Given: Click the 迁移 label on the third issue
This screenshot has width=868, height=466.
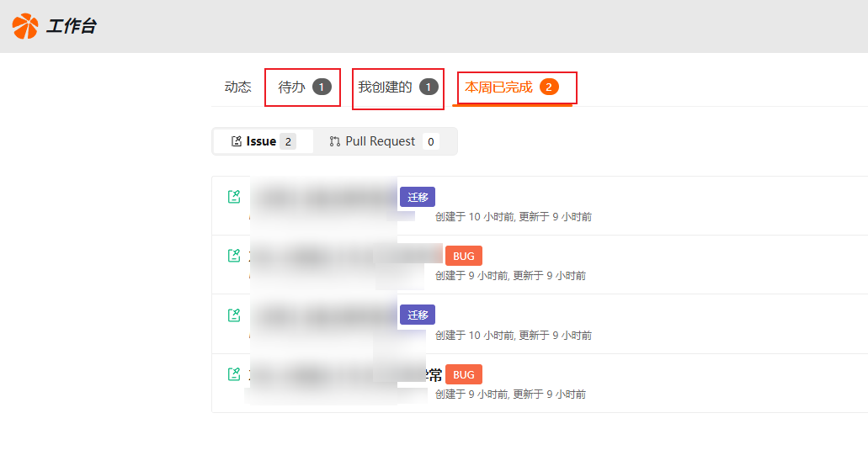Looking at the screenshot, I should point(418,315).
